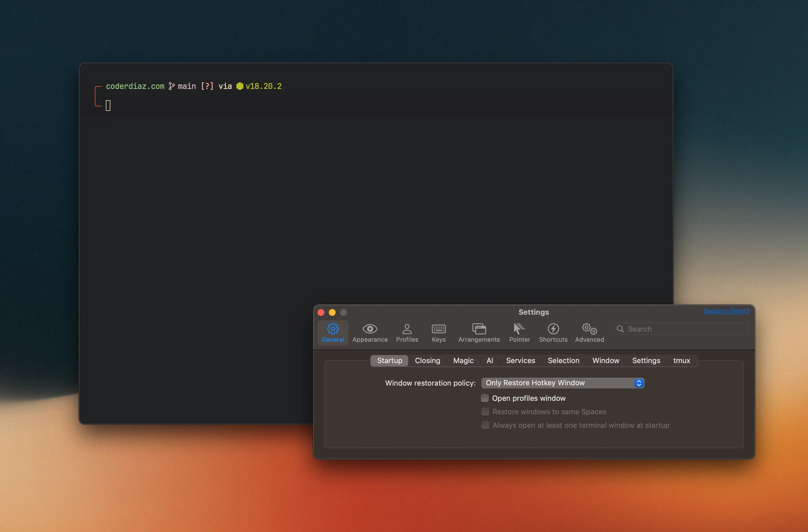Select the Advanced settings icon
The width and height of the screenshot is (808, 532).
589,333
